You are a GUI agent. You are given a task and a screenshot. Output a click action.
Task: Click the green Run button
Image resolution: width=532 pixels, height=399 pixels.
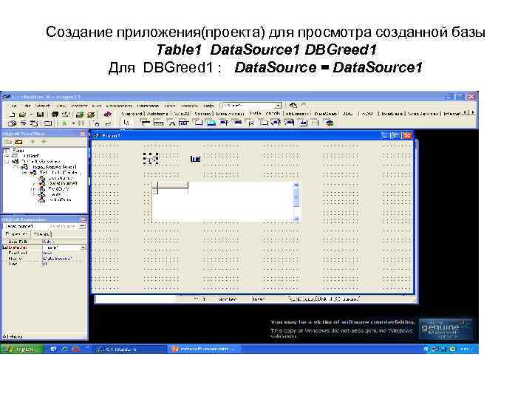(x=64, y=123)
